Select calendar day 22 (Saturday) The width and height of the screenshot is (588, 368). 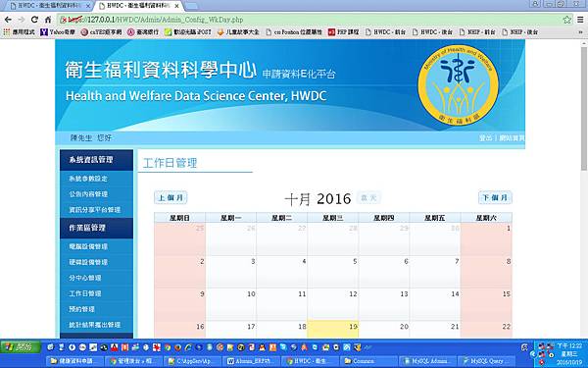click(x=486, y=330)
